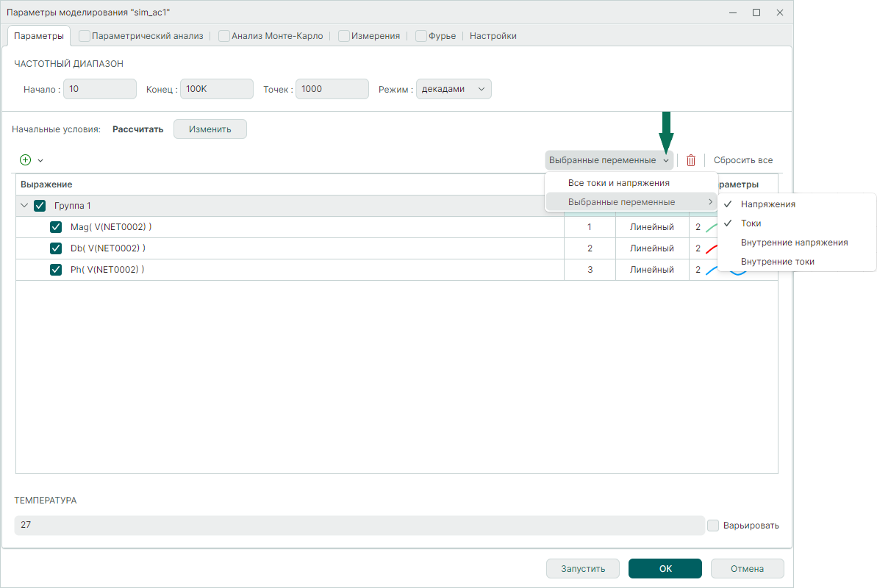Click the red line style icon for Db row
Image resolution: width=877 pixels, height=588 pixels.
pyautogui.click(x=710, y=249)
